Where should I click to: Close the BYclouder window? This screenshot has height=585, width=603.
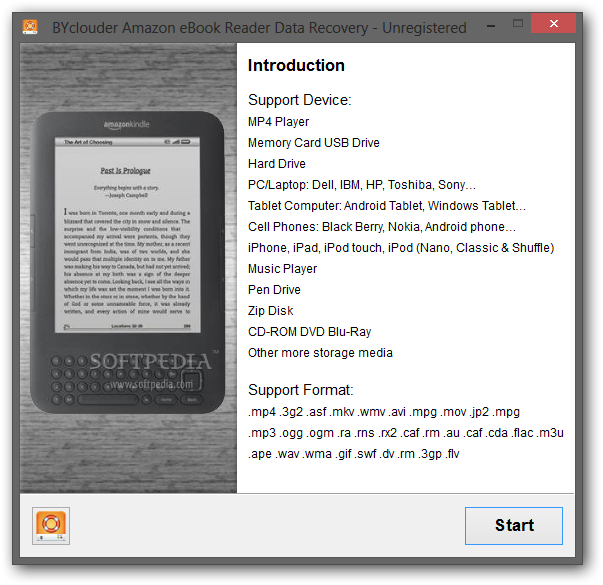(553, 23)
